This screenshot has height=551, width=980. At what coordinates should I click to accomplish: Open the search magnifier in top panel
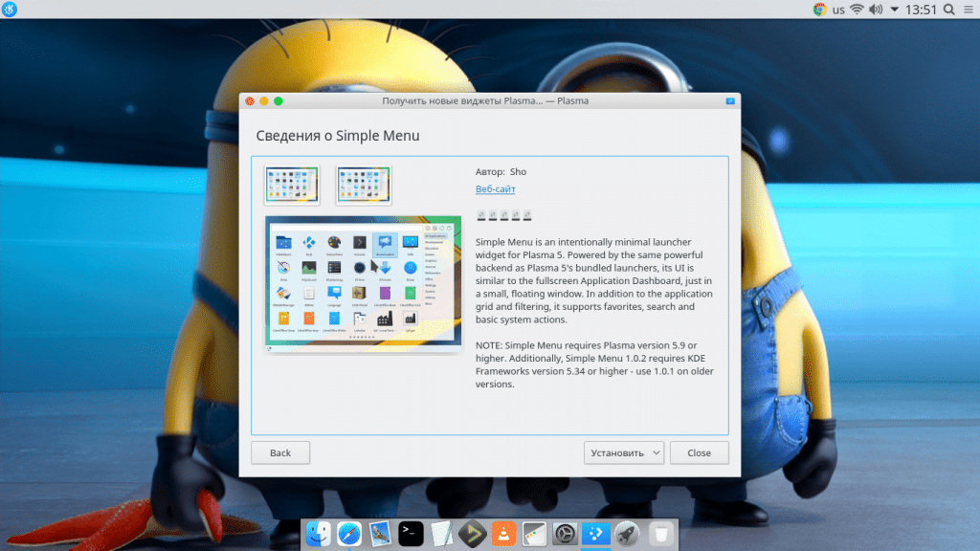pos(948,10)
